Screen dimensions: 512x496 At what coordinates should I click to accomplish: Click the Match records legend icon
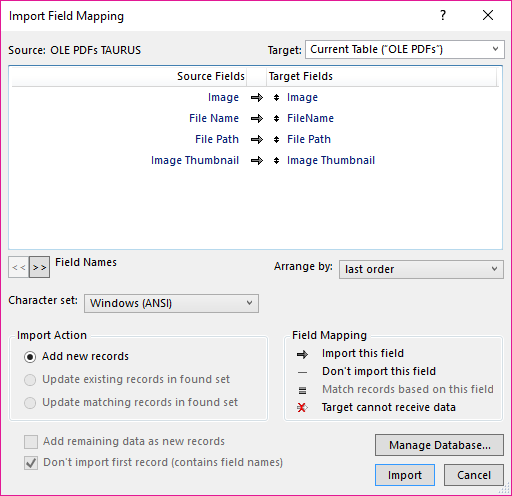tap(302, 390)
